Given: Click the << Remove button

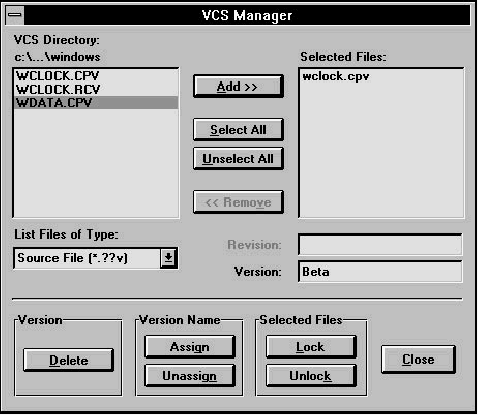Looking at the screenshot, I should click(238, 202).
